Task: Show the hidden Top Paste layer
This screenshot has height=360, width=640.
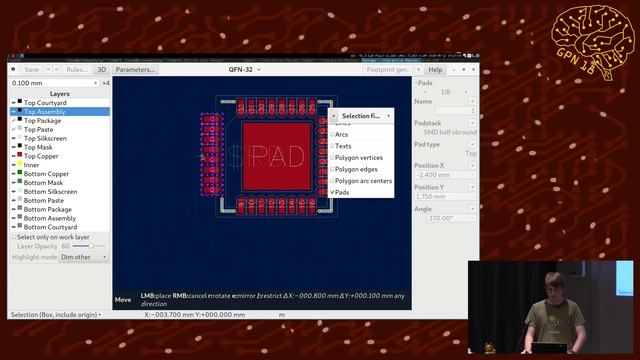Action: pos(13,129)
